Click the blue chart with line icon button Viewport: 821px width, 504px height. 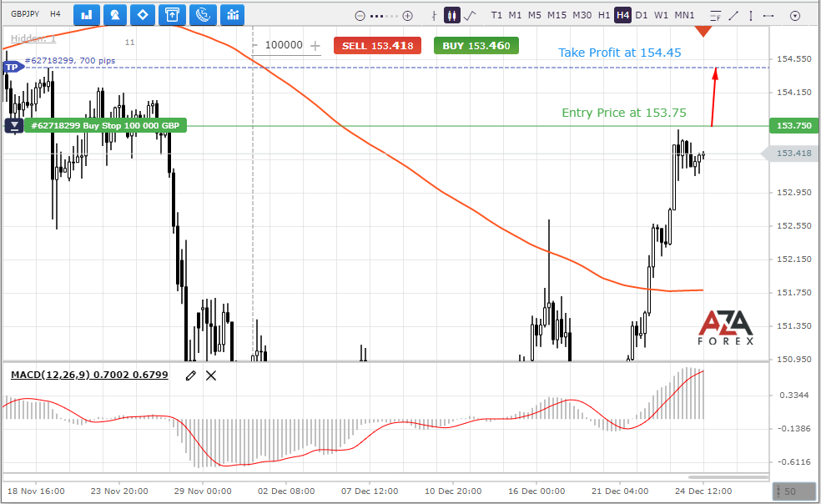233,15
